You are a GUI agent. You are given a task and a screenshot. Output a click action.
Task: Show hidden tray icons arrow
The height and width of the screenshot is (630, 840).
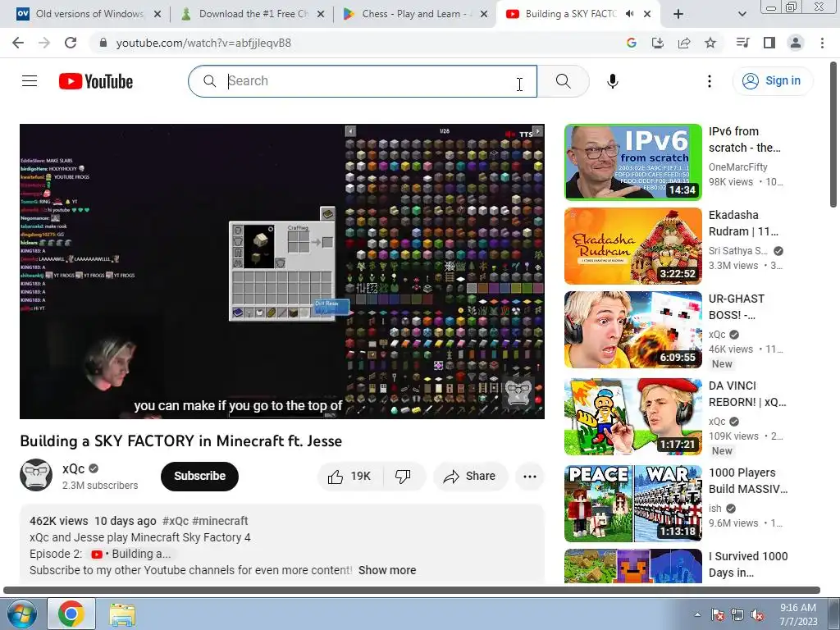tap(697, 614)
